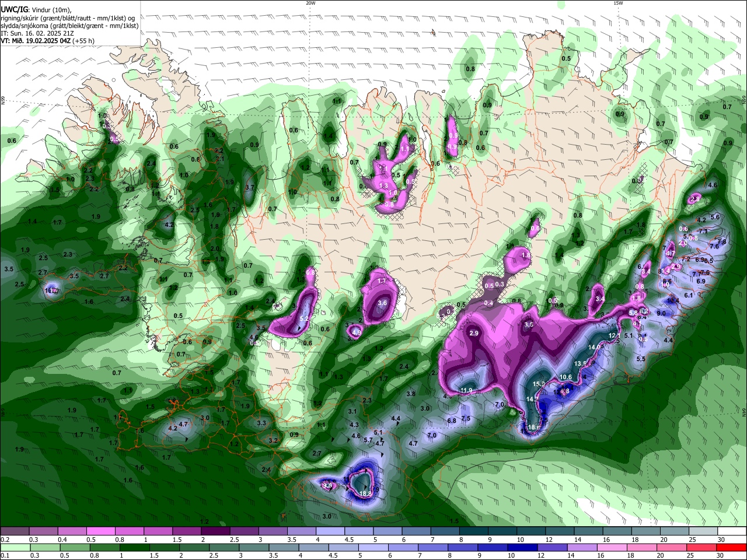Click the 'VT: Mið. 19.02.2025 04Z (+55 h)' line
The image size is (747, 560).
tap(47, 41)
